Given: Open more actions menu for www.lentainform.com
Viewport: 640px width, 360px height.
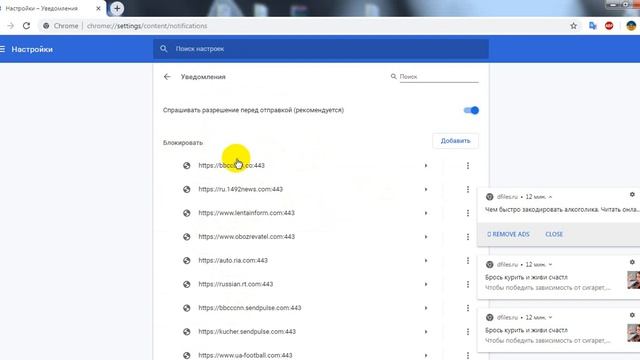Looking at the screenshot, I should pyautogui.click(x=468, y=213).
